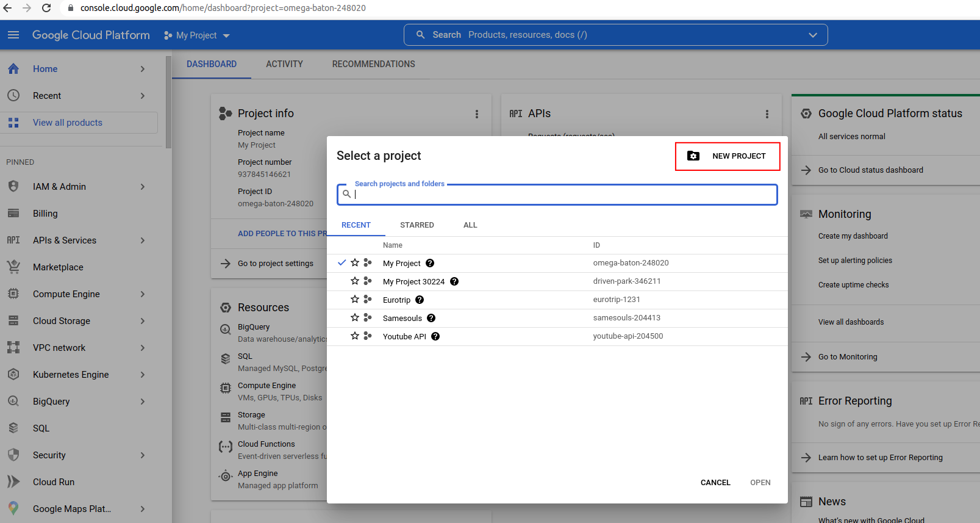Switch to the RECENT tab
This screenshot has width=980, height=523.
click(356, 225)
